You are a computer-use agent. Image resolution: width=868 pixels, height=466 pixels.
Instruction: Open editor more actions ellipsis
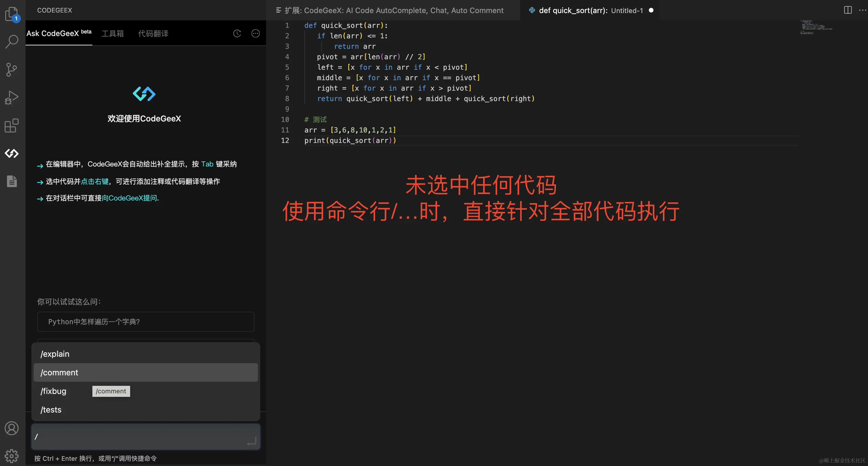[862, 10]
